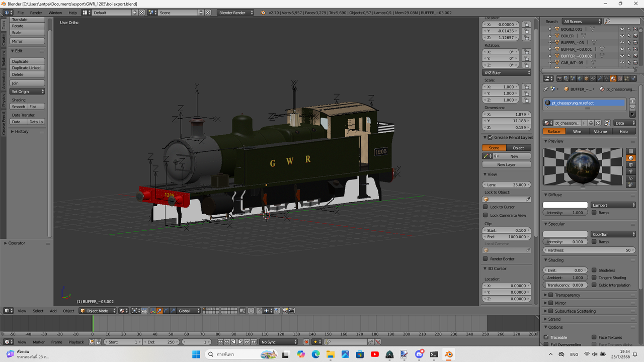Open the Particles properties tab icon

[626, 78]
